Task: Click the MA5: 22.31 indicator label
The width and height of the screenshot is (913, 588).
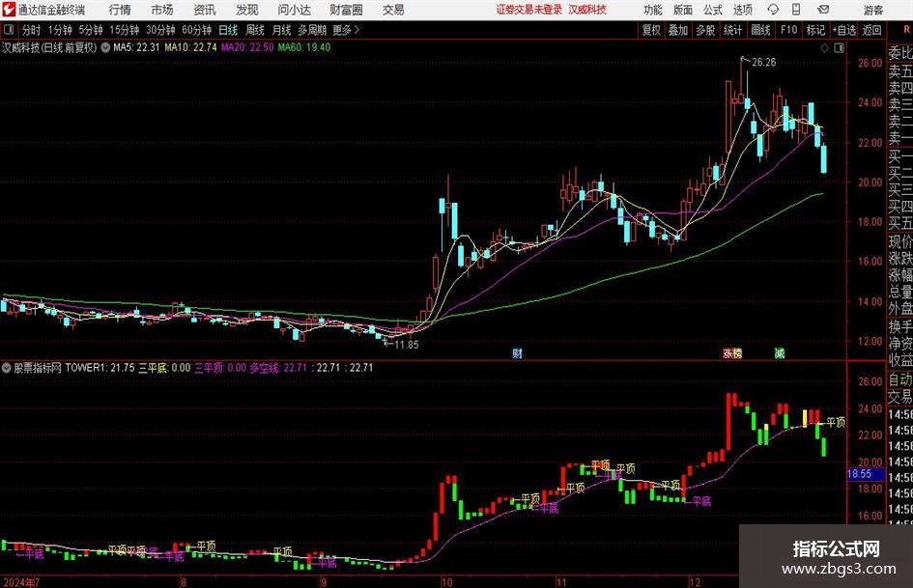Action: click(x=135, y=47)
